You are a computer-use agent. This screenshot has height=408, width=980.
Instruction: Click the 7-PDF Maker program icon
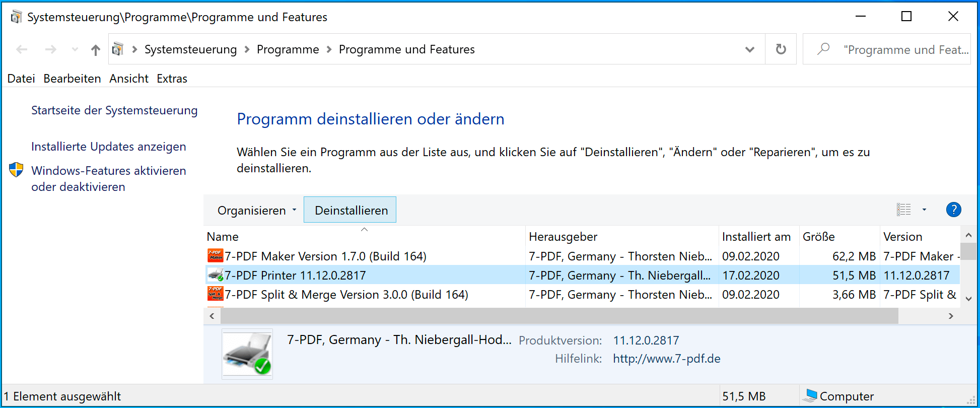pyautogui.click(x=215, y=256)
